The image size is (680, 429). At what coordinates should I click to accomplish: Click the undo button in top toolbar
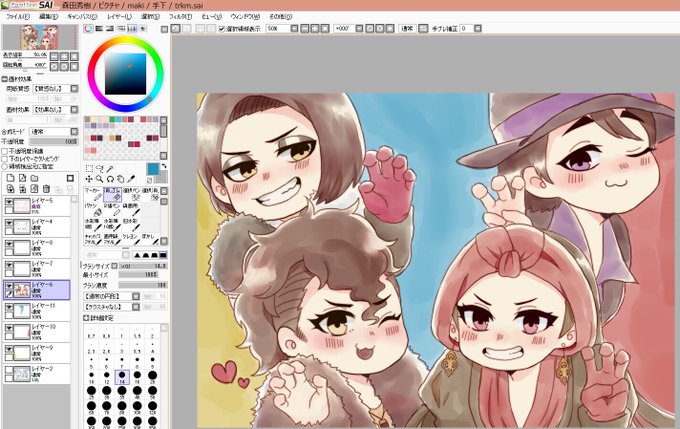point(176,29)
